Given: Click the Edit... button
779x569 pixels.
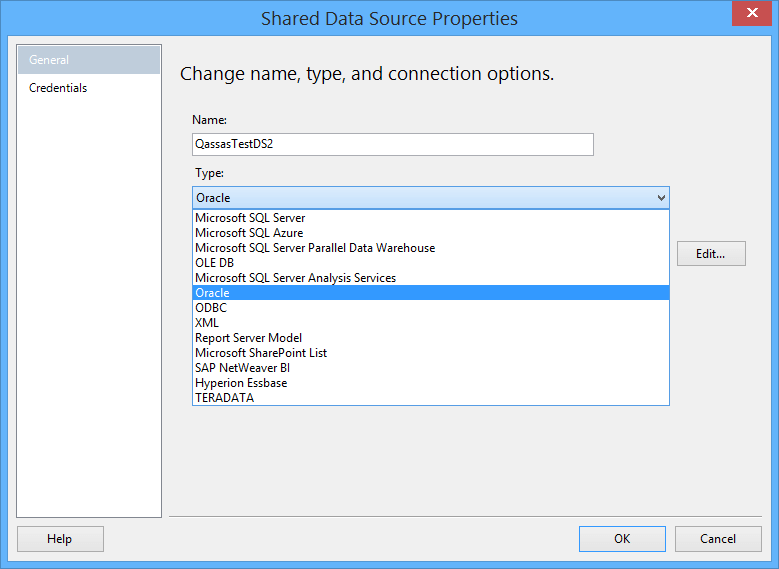Looking at the screenshot, I should click(x=710, y=254).
